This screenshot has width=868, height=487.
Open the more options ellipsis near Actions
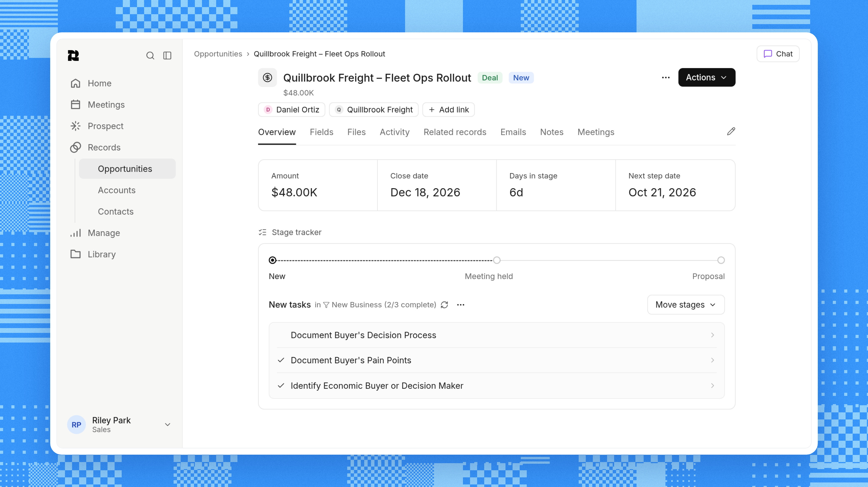(x=665, y=77)
